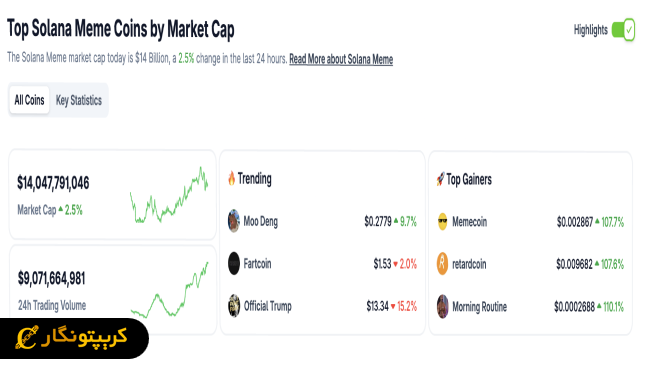Click the Moo Deng coin icon
The width and height of the screenshot is (650, 365).
click(x=234, y=221)
